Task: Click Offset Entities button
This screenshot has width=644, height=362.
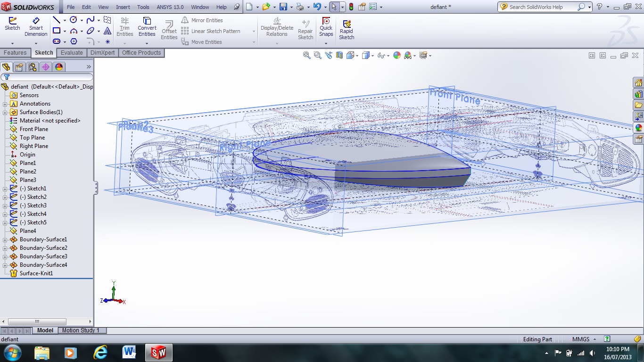Action: tap(169, 30)
